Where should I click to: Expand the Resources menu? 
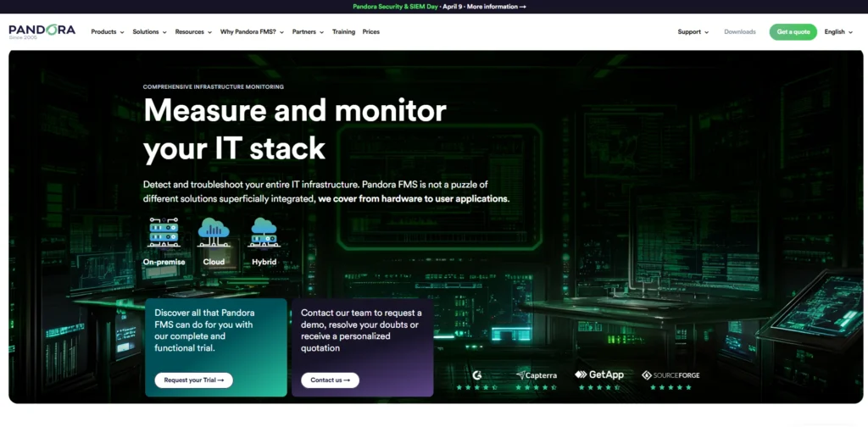click(193, 32)
